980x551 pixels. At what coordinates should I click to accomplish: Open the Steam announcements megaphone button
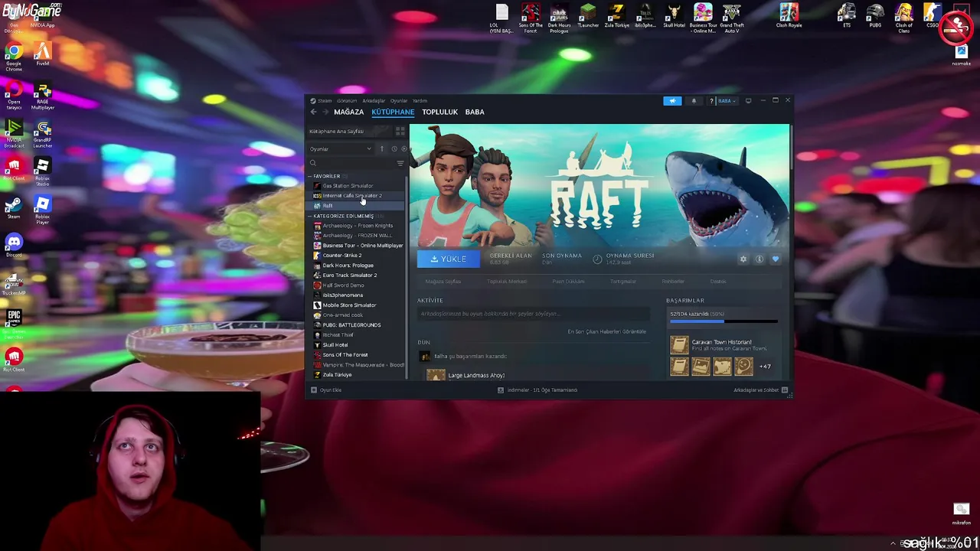(x=672, y=100)
